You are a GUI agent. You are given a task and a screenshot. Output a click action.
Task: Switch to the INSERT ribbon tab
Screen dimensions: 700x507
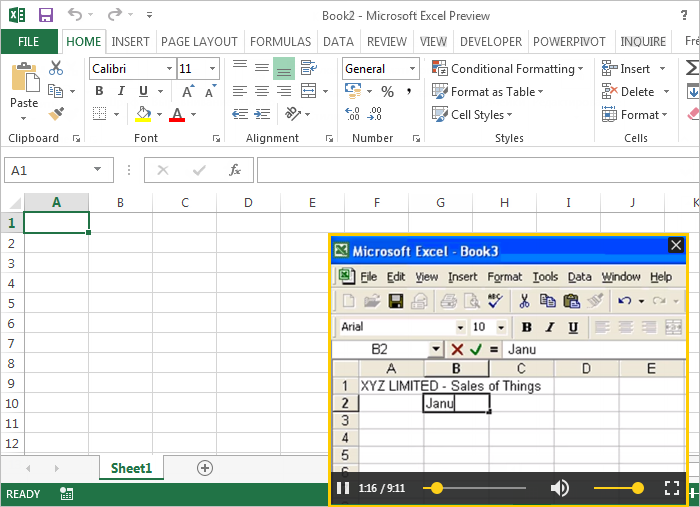130,42
